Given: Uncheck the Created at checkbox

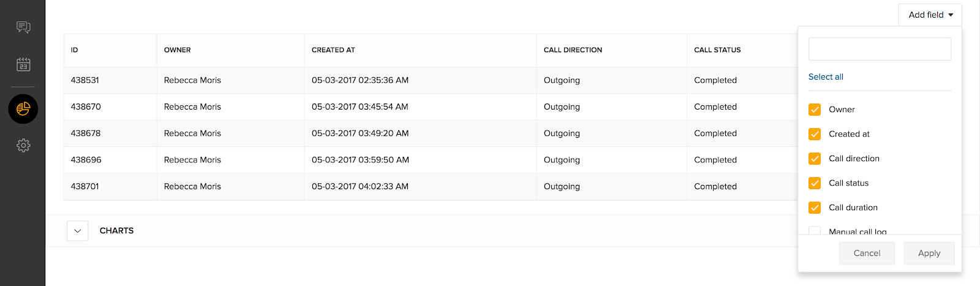Looking at the screenshot, I should (x=815, y=134).
